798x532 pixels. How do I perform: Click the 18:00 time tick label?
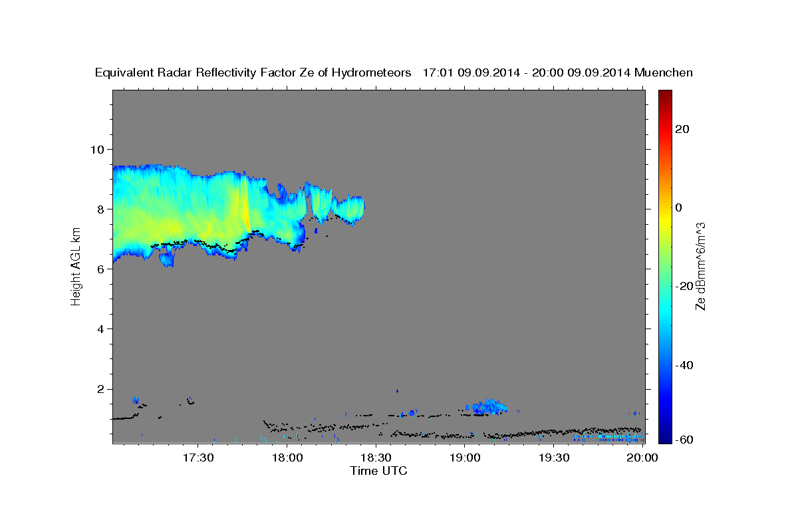coord(287,458)
